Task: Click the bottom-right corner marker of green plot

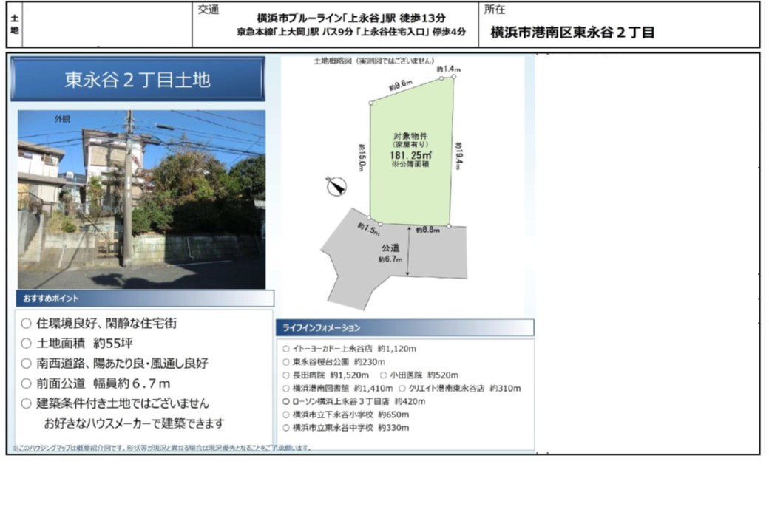Action: click(x=450, y=226)
